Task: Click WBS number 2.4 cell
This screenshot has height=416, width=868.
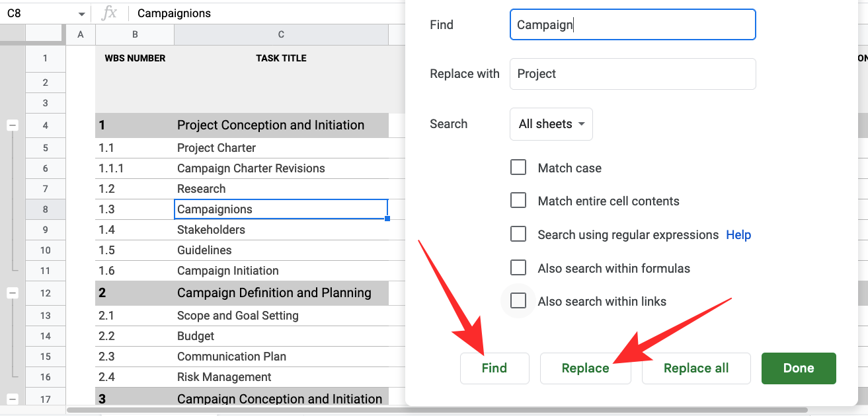Action: (x=135, y=377)
